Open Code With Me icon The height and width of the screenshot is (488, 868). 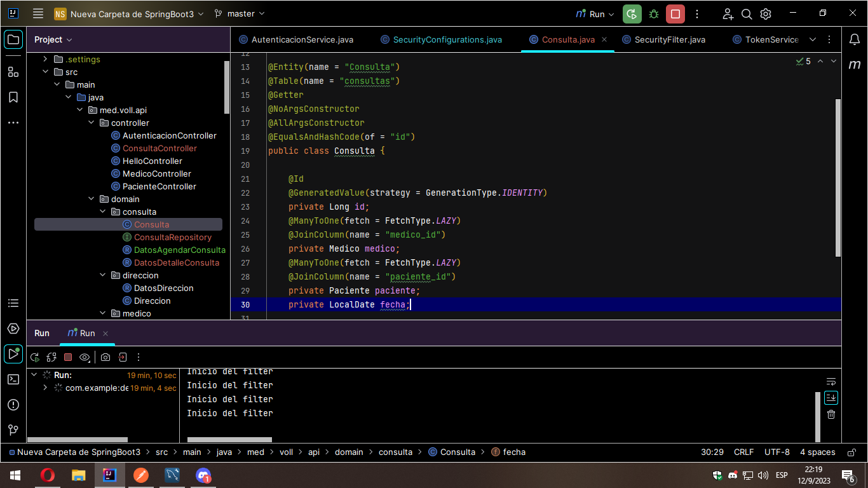(x=728, y=14)
